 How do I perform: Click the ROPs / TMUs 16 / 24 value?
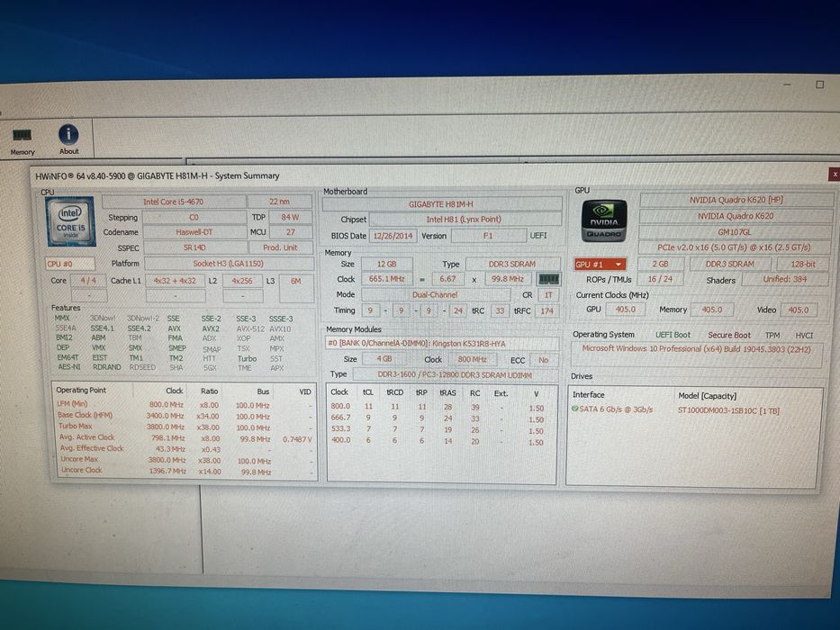click(x=659, y=279)
